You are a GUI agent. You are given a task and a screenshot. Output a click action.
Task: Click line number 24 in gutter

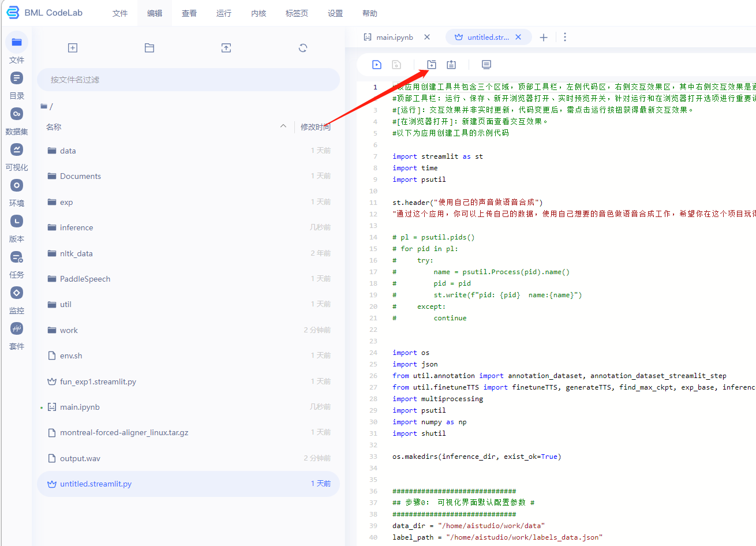click(x=373, y=353)
